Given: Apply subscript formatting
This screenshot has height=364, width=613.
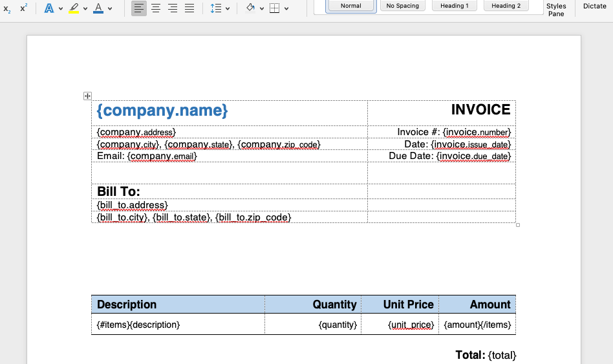Looking at the screenshot, I should (7, 8).
